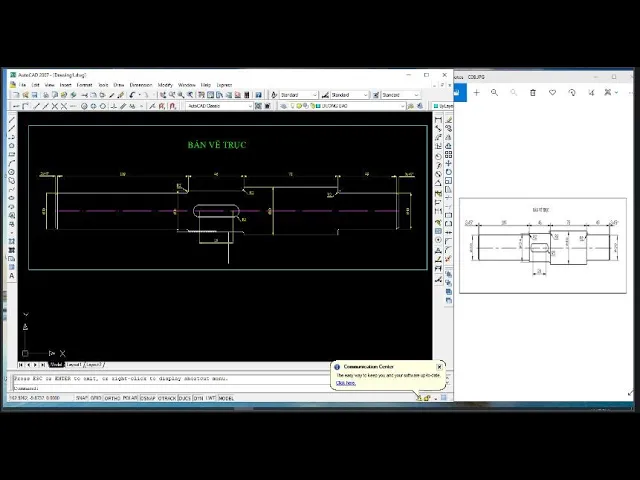The image size is (640, 480).
Task: Click the rotate icon in Photos viewer
Action: coord(571,92)
